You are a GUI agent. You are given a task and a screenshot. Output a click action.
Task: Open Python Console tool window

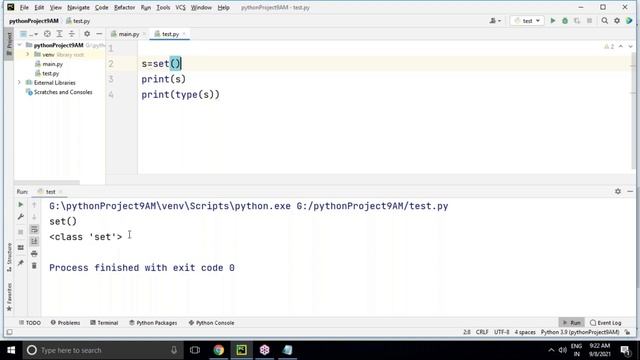click(211, 322)
